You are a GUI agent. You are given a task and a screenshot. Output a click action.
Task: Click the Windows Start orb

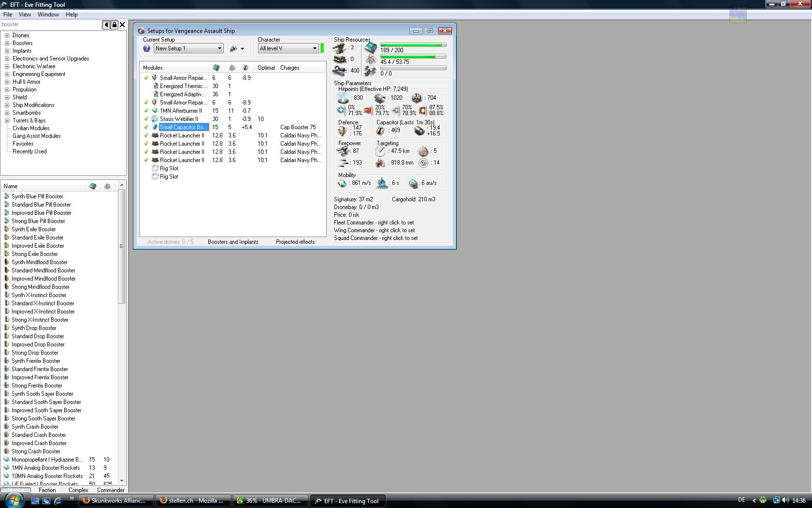[x=14, y=500]
